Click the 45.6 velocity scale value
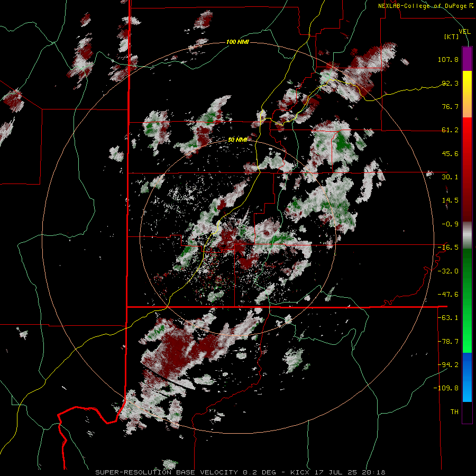476x476 pixels. [x=450, y=153]
